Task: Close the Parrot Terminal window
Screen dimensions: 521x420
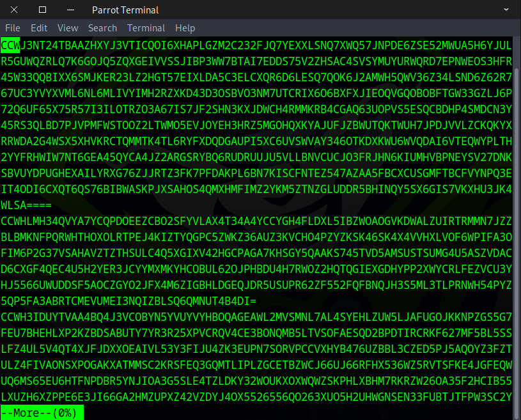Action: click(15, 10)
